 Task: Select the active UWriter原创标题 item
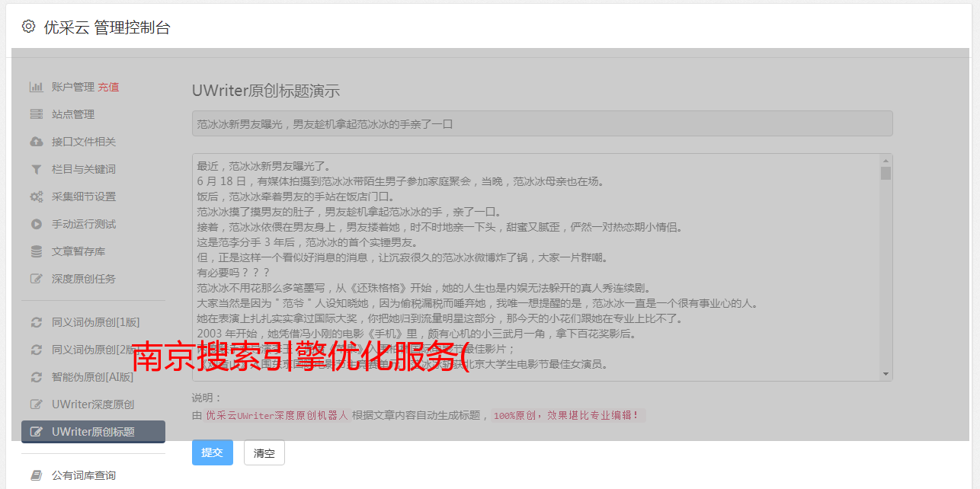coord(93,432)
